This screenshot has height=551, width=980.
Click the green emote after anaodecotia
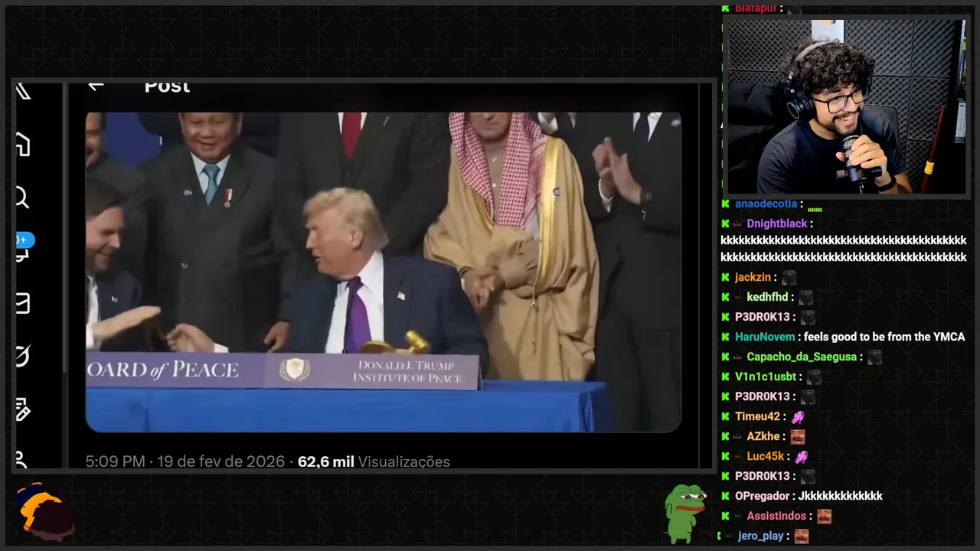815,208
